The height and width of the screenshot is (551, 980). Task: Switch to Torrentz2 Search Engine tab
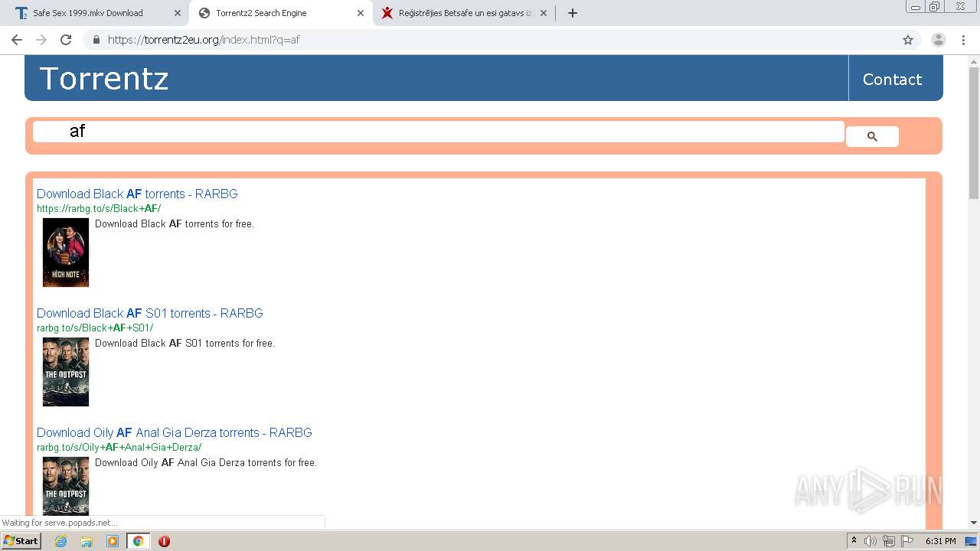pos(280,13)
